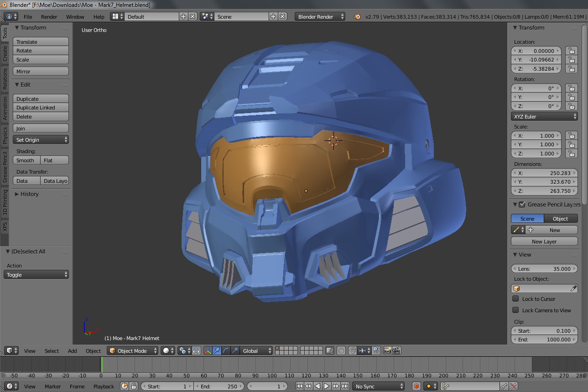Image resolution: width=588 pixels, height=392 pixels.
Task: Open the Set Origin dropdown
Action: [x=41, y=140]
